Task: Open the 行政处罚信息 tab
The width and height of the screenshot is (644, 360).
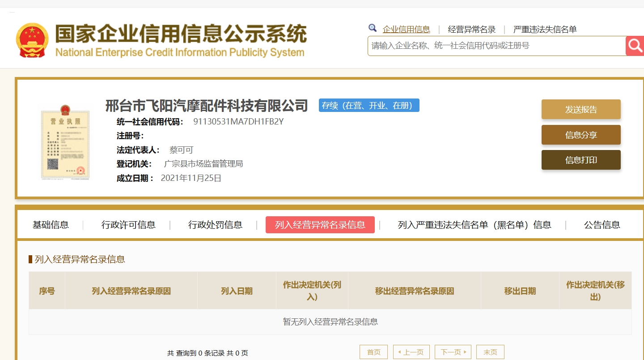Action: 215,225
